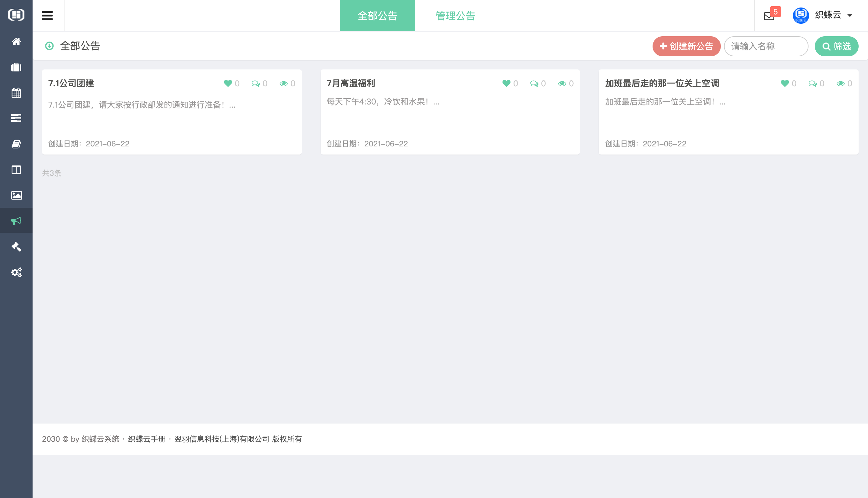Click the book icon in sidebar
Image resolution: width=868 pixels, height=498 pixels.
(x=16, y=144)
